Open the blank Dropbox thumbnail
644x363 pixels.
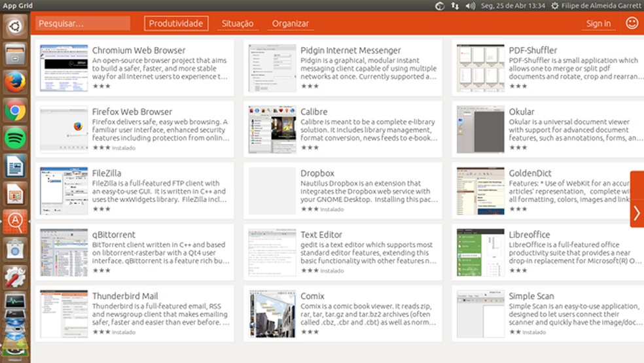[x=272, y=190]
